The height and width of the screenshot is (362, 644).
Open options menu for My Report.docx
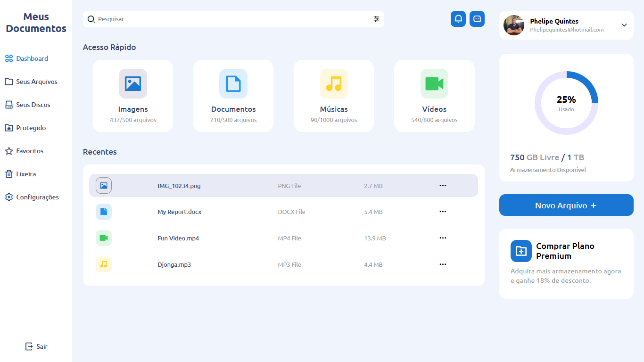point(443,212)
